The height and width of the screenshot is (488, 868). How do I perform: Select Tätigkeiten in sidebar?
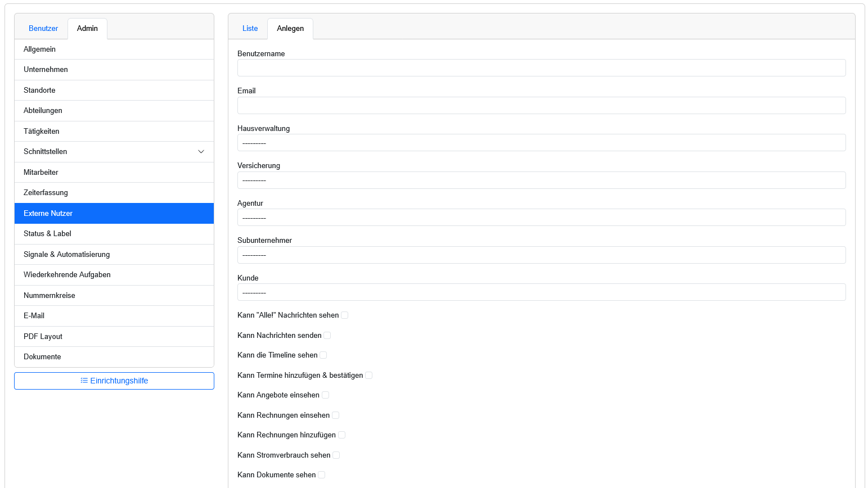tap(114, 132)
